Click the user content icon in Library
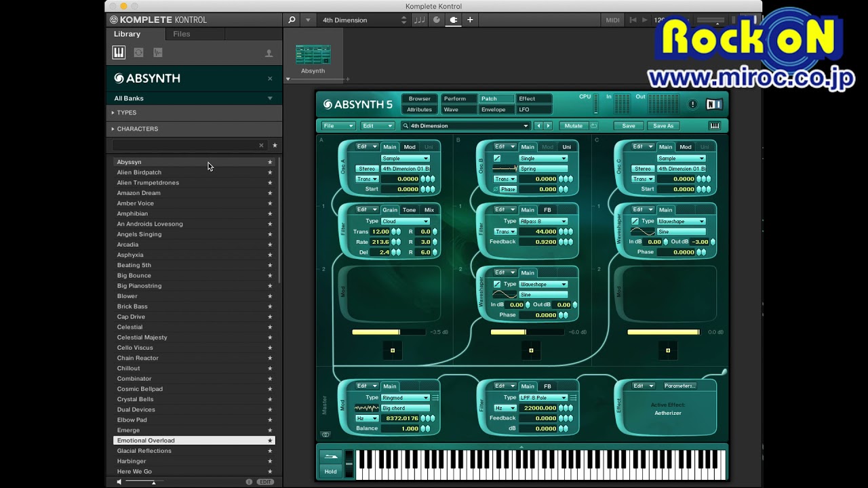The width and height of the screenshot is (868, 488). [269, 53]
